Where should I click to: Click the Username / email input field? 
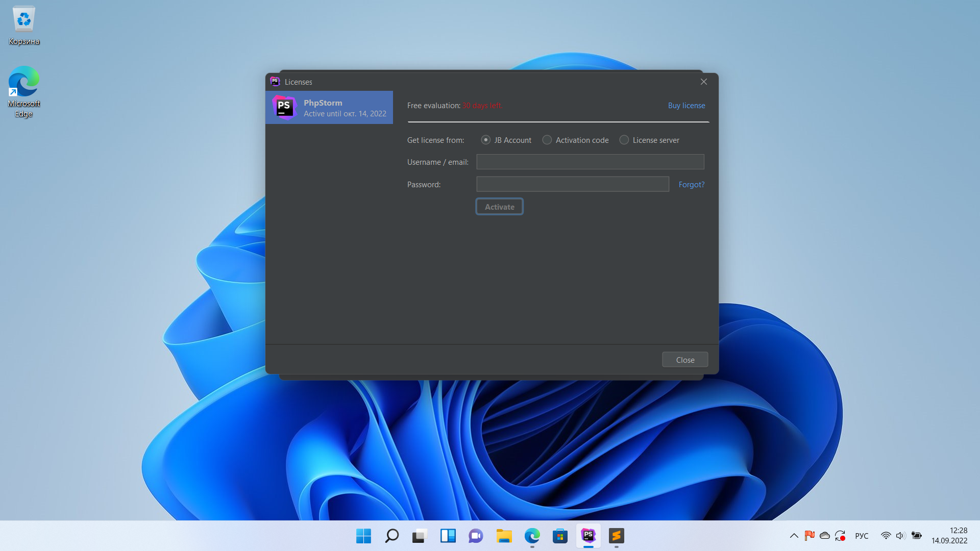pyautogui.click(x=590, y=162)
